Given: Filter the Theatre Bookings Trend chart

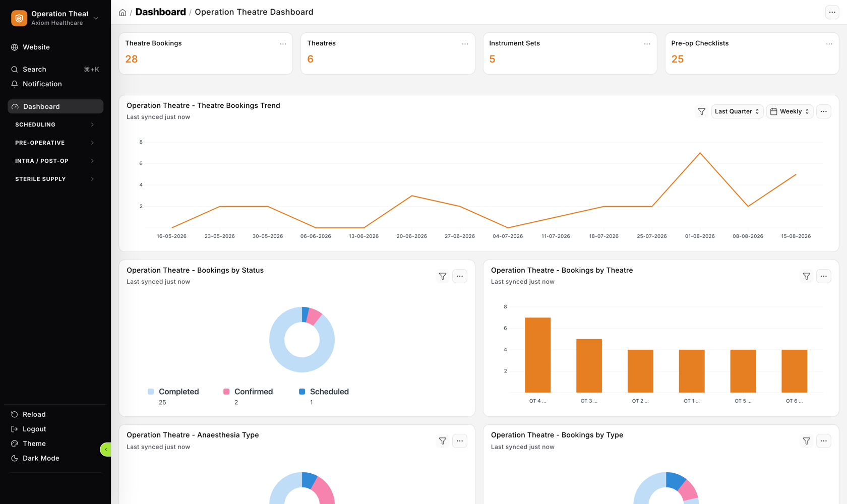Looking at the screenshot, I should [701, 111].
